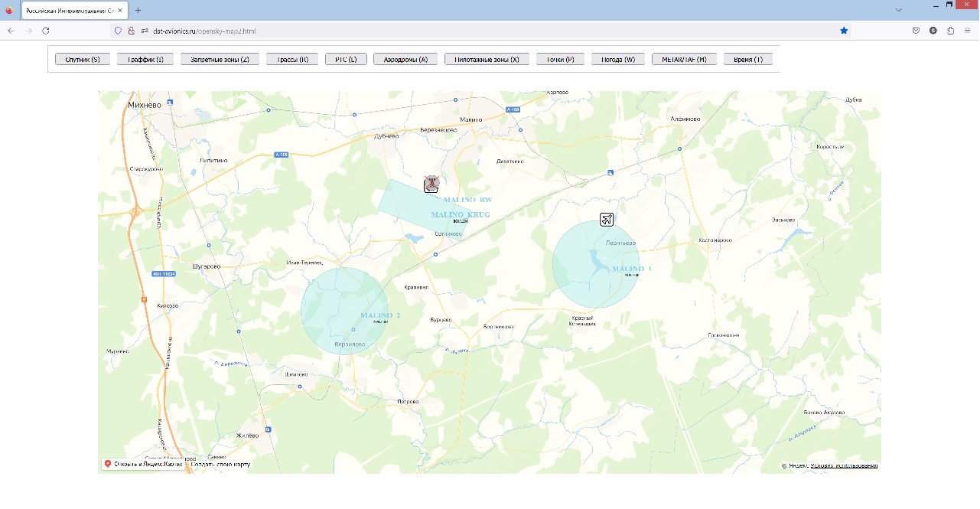
Task: Click the Жилёво town label
Action: pos(247,435)
